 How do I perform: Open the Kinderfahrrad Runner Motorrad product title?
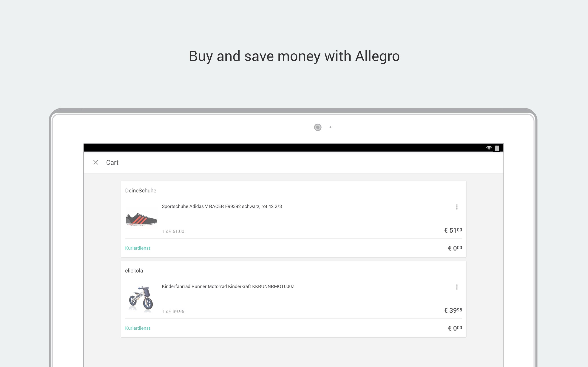228,286
